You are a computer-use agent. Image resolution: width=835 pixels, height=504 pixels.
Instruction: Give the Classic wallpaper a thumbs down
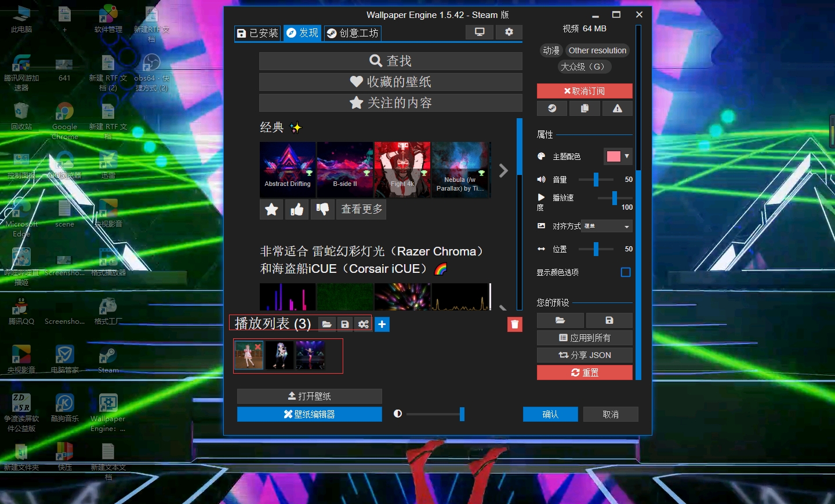tap(322, 209)
